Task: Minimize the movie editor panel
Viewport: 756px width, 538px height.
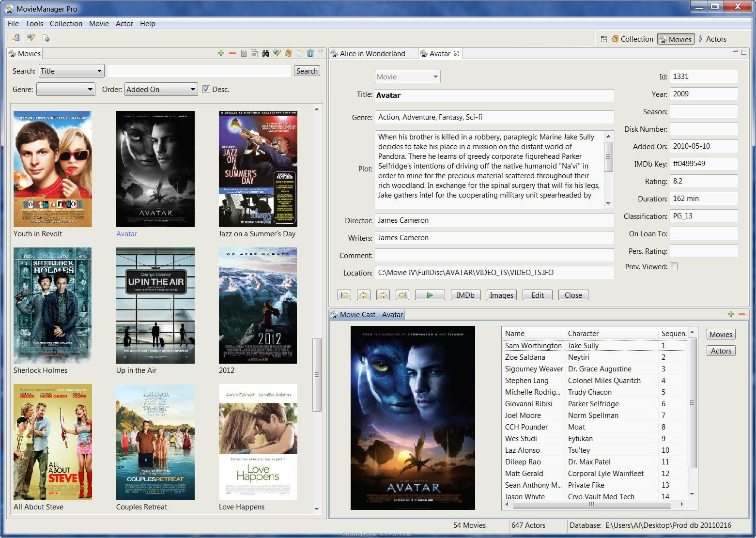Action: tap(735, 51)
